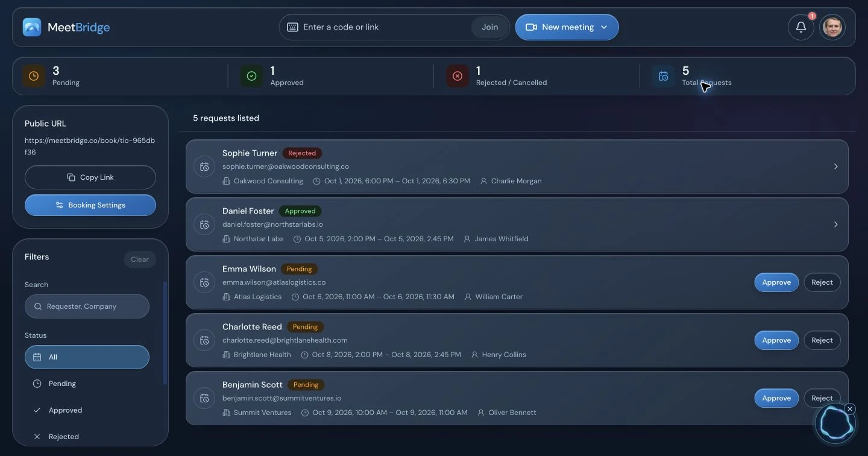Click the James Whitfield host name
This screenshot has height=456, width=868.
[x=502, y=239]
